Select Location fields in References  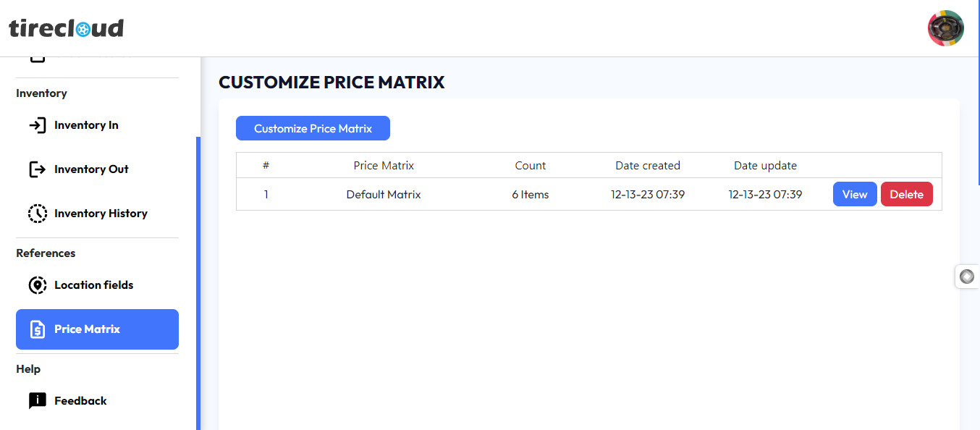(93, 285)
